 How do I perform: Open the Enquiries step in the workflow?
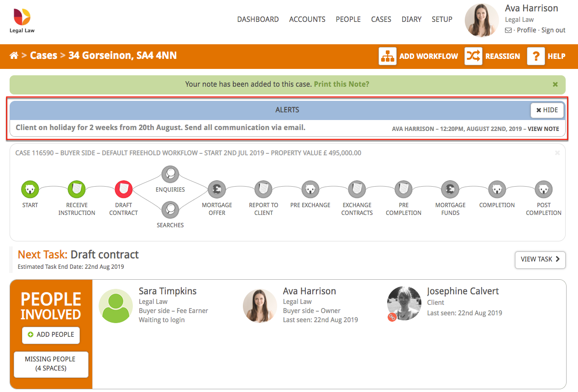click(x=170, y=173)
